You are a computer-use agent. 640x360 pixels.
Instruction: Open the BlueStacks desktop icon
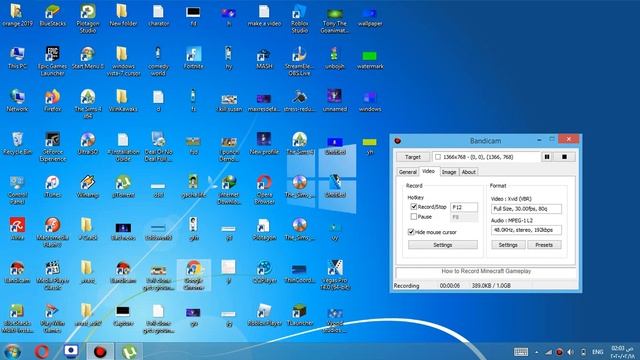(53, 16)
